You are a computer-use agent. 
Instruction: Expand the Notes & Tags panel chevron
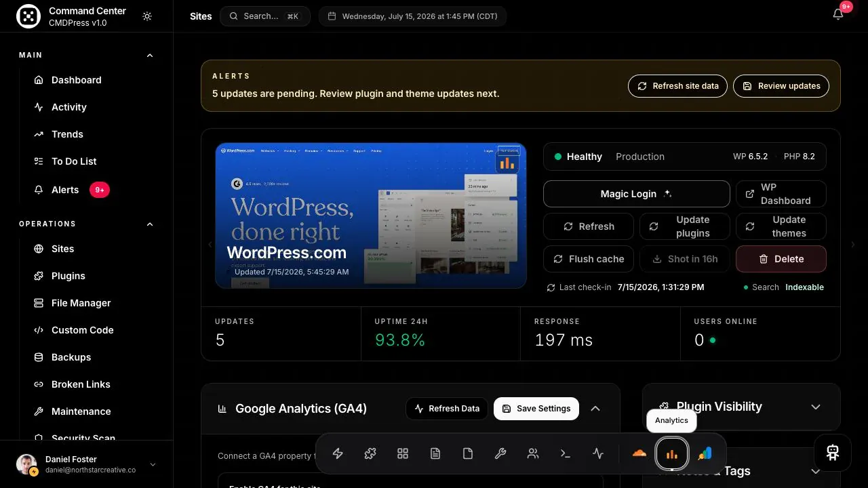(x=816, y=471)
